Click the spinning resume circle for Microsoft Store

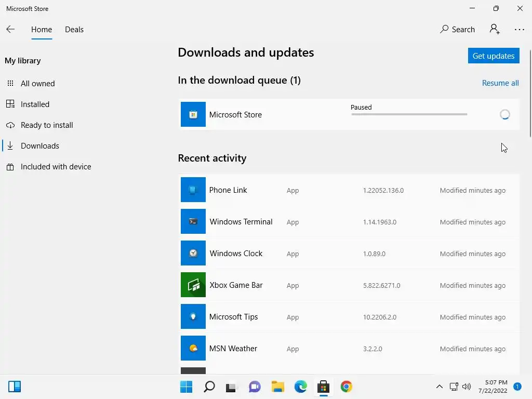tap(505, 114)
